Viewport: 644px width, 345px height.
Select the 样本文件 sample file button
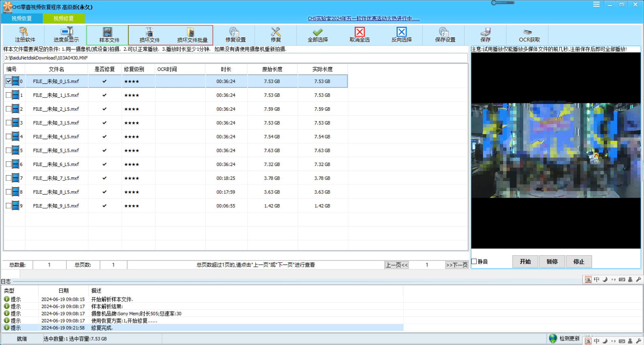tap(107, 35)
